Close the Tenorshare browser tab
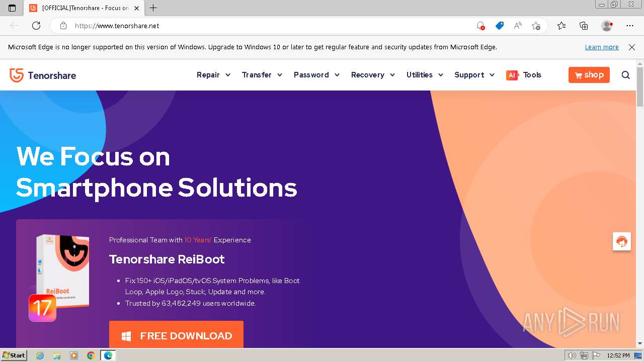This screenshot has height=362, width=644. (136, 8)
